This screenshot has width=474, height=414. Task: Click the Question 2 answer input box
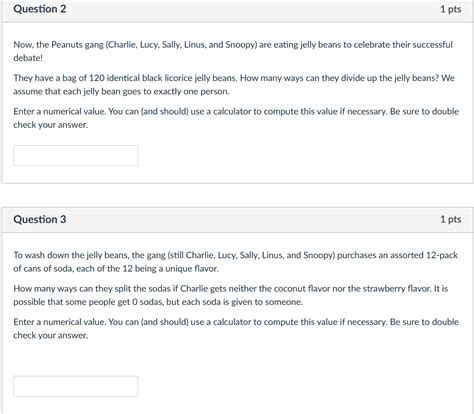76,155
